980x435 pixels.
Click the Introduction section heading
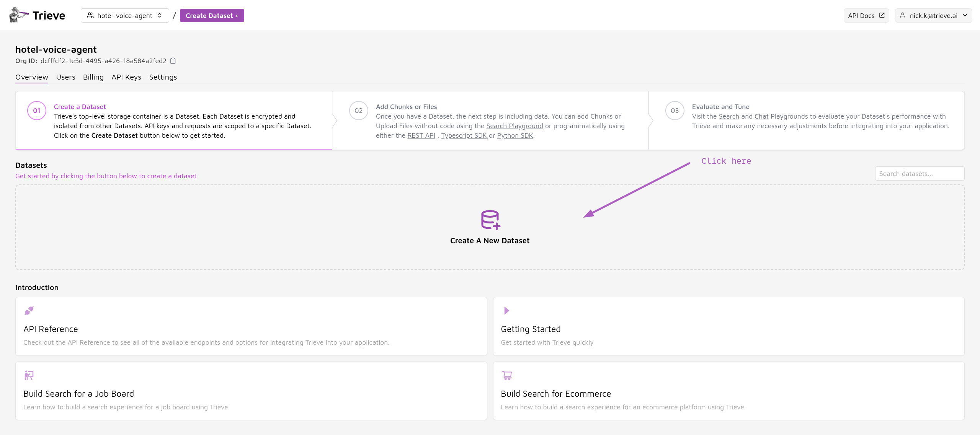[x=37, y=287]
